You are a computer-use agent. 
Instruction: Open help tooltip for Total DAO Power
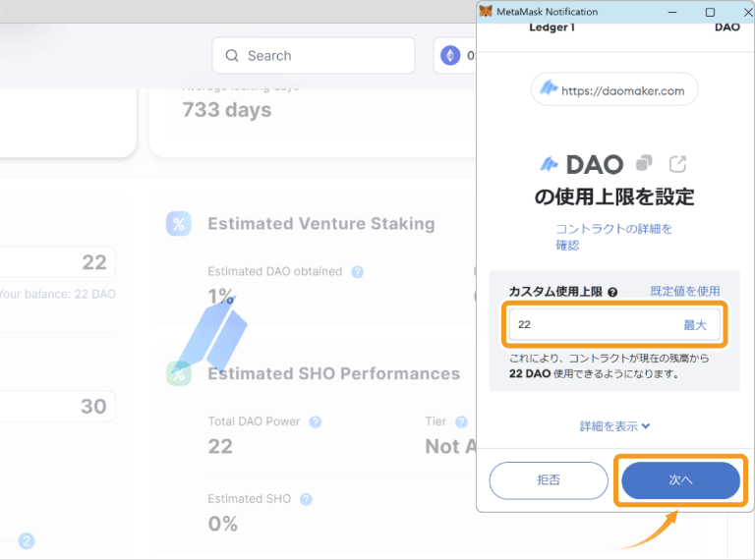point(316,421)
